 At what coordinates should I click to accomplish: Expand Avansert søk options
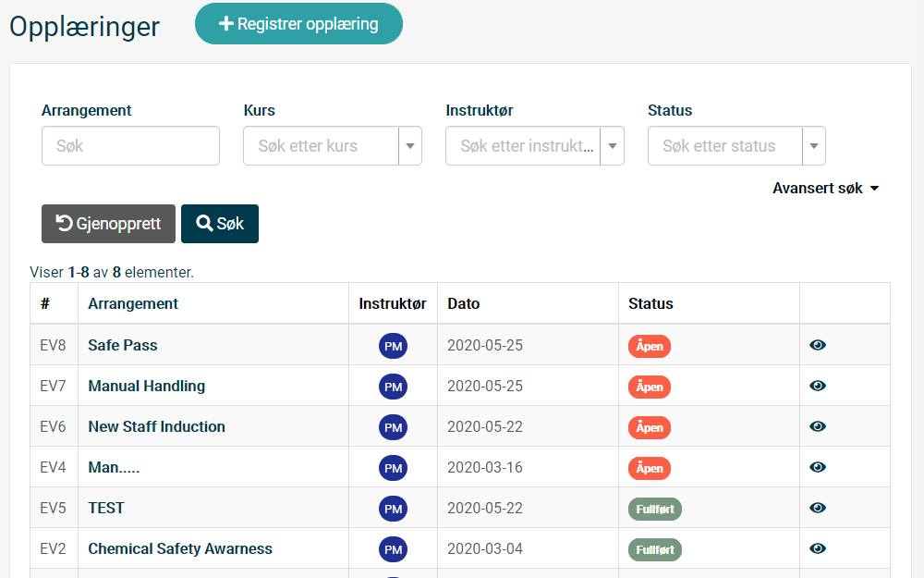click(x=825, y=188)
